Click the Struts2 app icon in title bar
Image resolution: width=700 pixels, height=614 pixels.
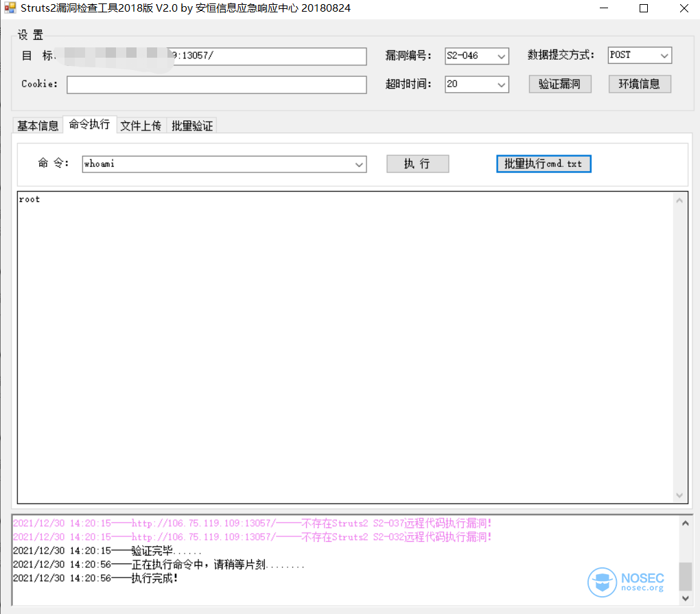click(10, 8)
